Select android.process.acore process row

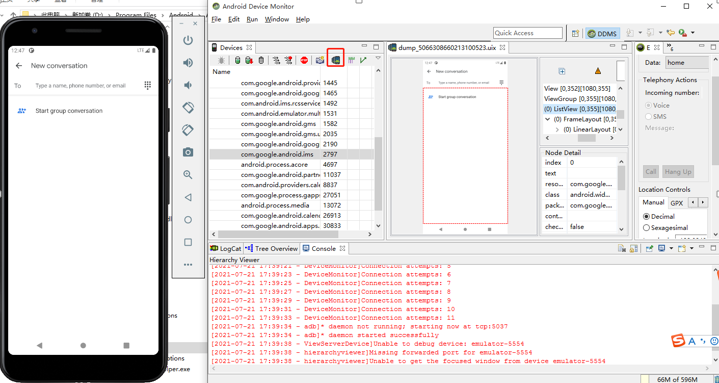pos(292,164)
